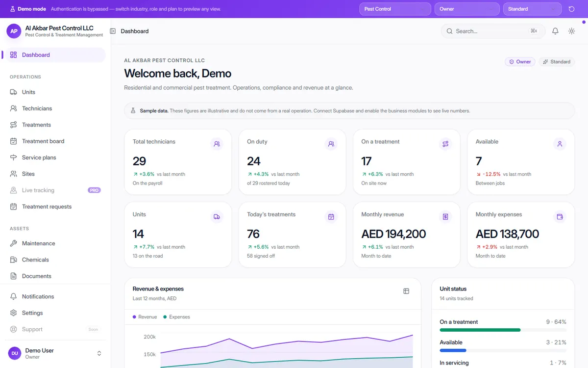Click the PRO badge next to Live tracking
This screenshot has width=588, height=368.
click(x=94, y=190)
